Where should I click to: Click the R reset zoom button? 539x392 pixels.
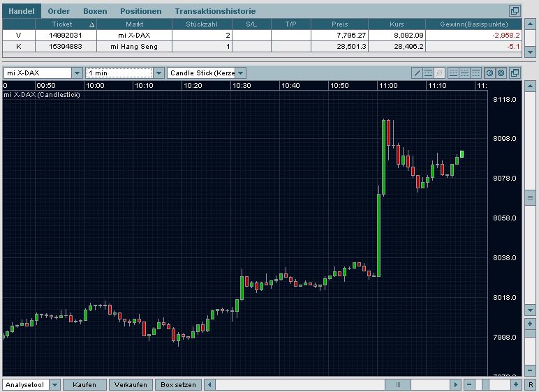pyautogui.click(x=531, y=385)
